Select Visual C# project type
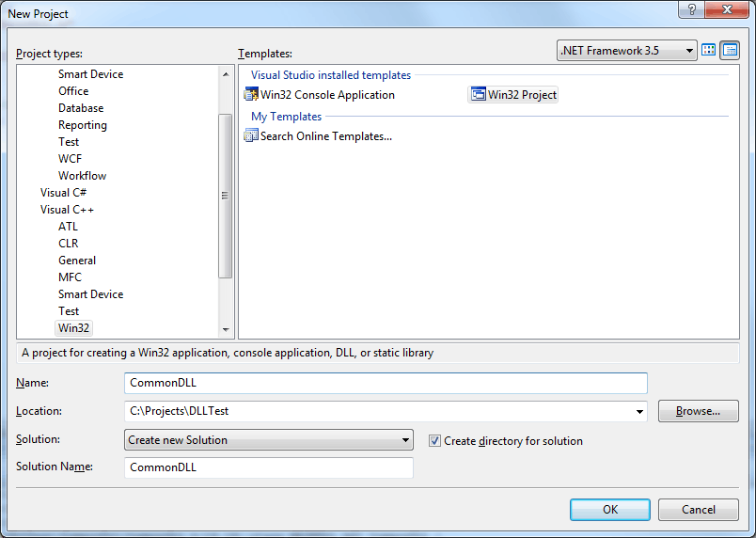This screenshot has width=756, height=538. click(x=63, y=193)
